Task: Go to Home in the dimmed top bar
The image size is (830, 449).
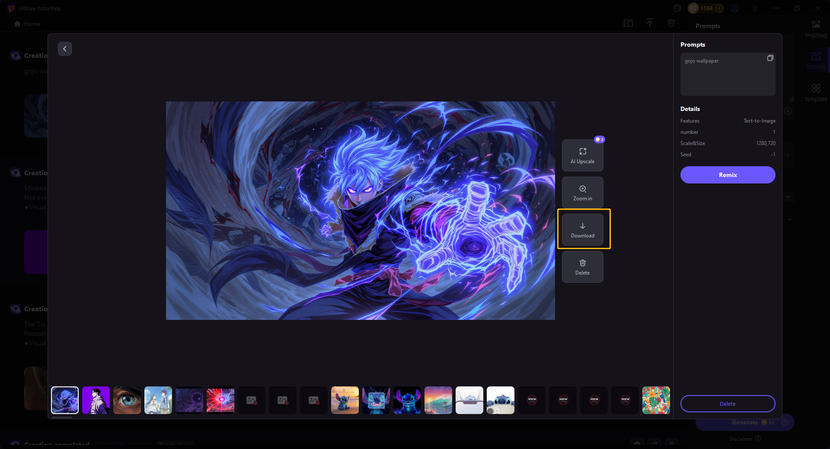Action: tap(27, 24)
